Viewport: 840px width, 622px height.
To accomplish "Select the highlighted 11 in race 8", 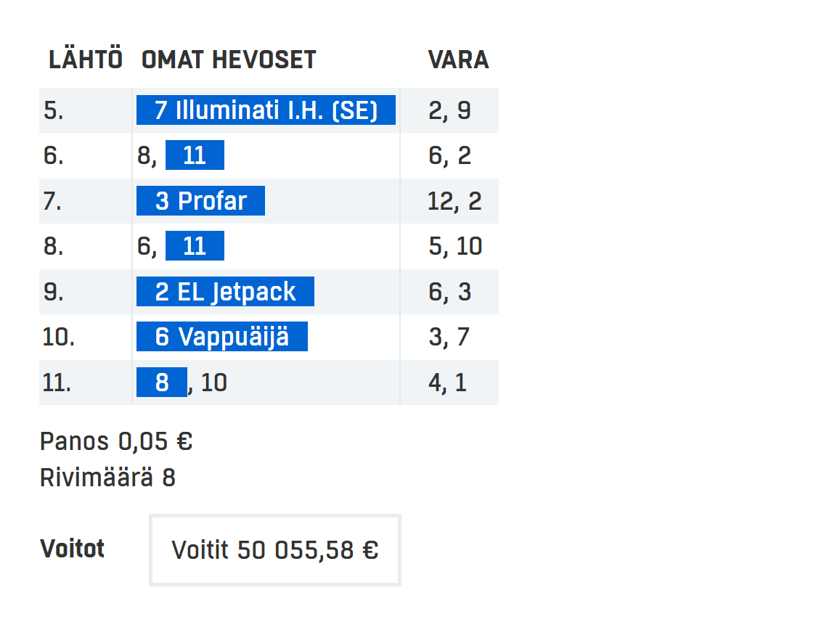I will 195,245.
